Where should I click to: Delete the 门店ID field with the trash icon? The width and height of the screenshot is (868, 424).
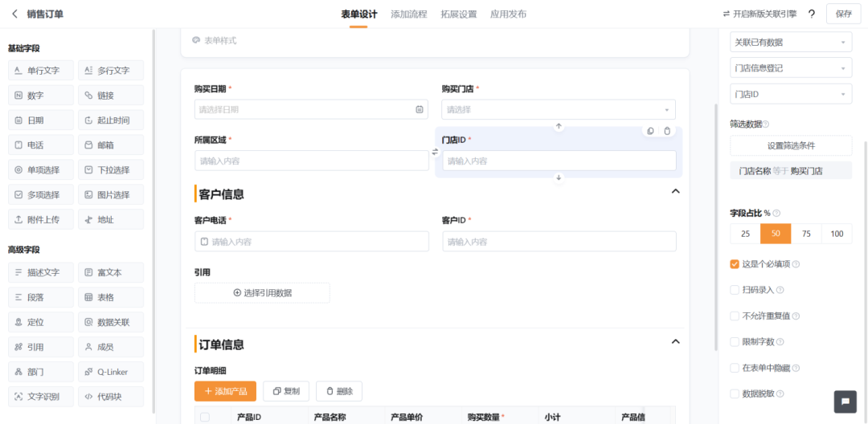(x=667, y=131)
